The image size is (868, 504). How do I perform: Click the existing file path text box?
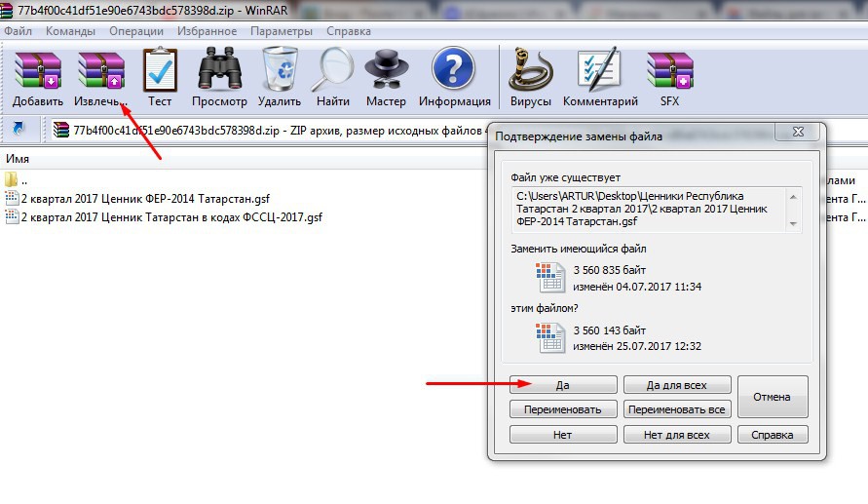tap(656, 209)
